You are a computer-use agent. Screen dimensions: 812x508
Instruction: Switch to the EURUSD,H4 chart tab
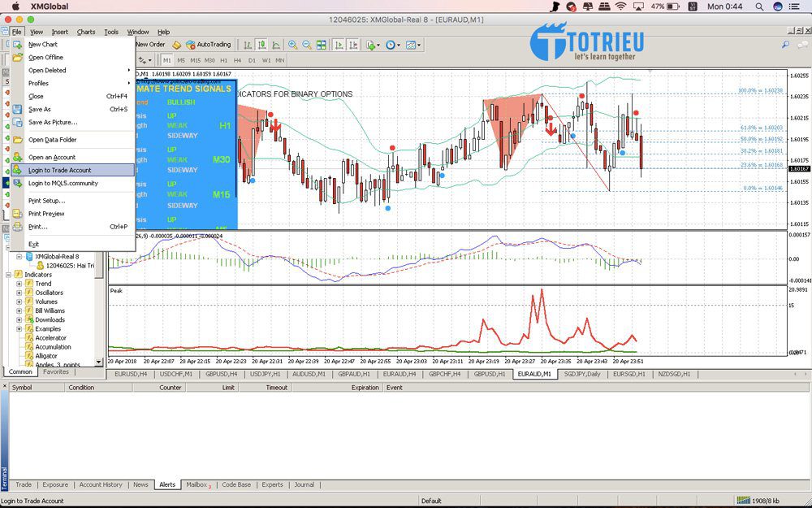[x=132, y=374]
